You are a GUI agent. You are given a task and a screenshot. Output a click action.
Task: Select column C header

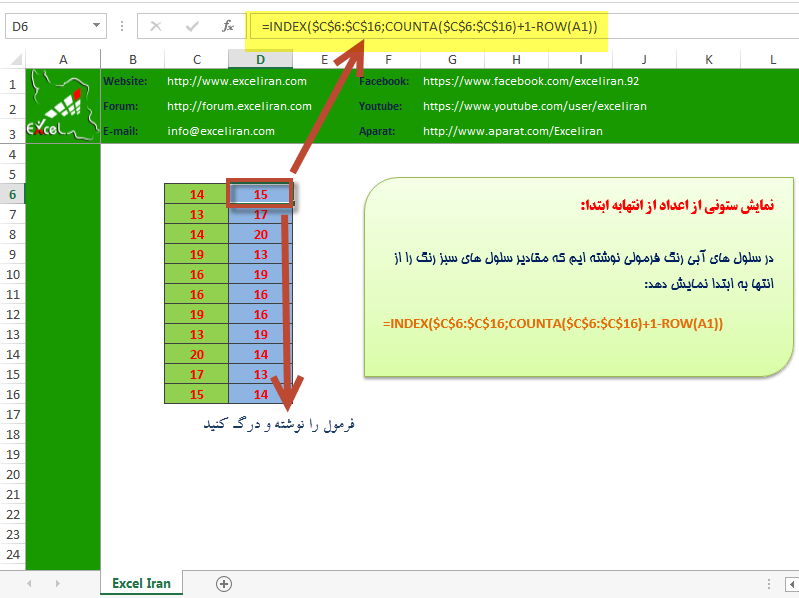click(197, 60)
